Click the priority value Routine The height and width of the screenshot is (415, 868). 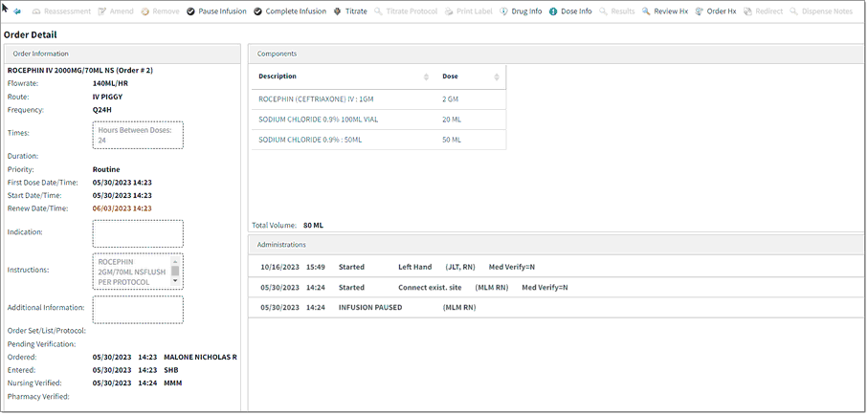click(x=106, y=169)
